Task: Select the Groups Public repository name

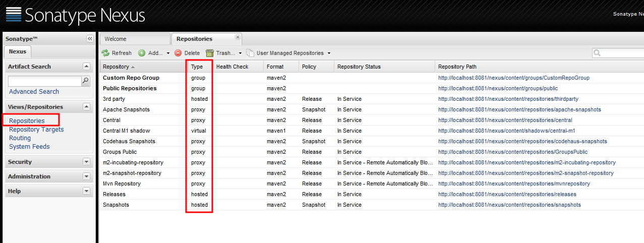Action: (x=120, y=152)
